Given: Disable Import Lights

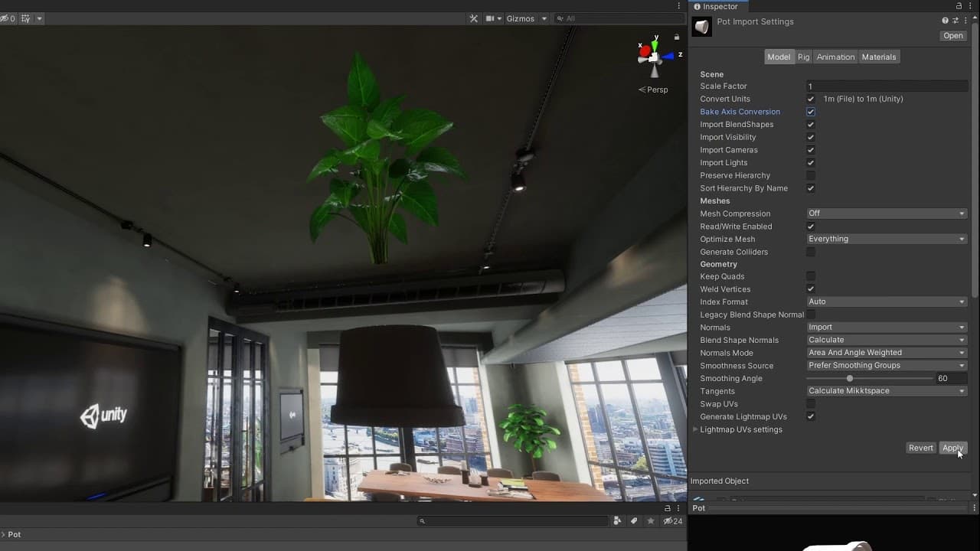Looking at the screenshot, I should tap(811, 162).
